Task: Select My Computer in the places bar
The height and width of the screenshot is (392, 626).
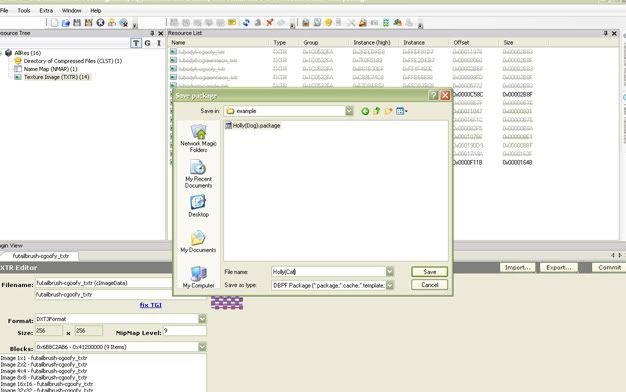Action: [x=198, y=277]
